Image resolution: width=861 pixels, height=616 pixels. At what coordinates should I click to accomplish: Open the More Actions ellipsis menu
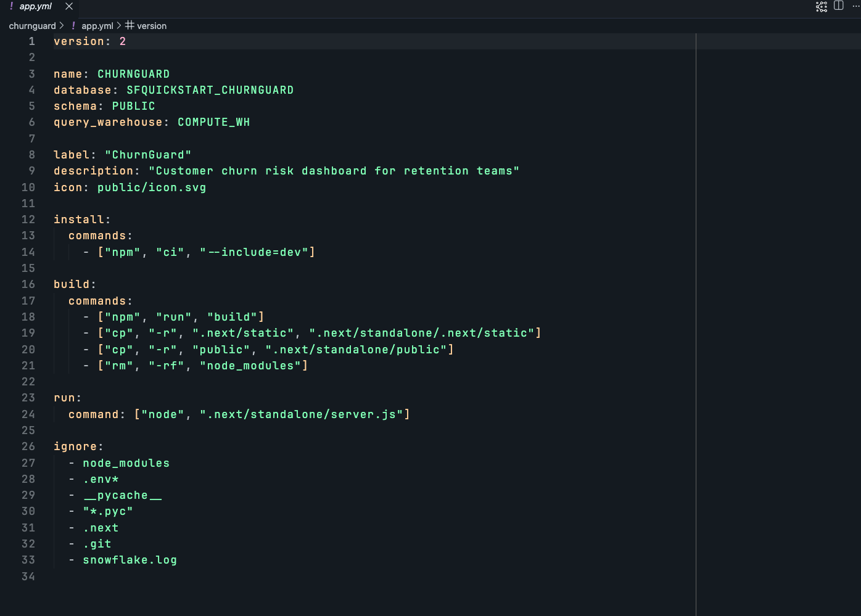tap(856, 6)
